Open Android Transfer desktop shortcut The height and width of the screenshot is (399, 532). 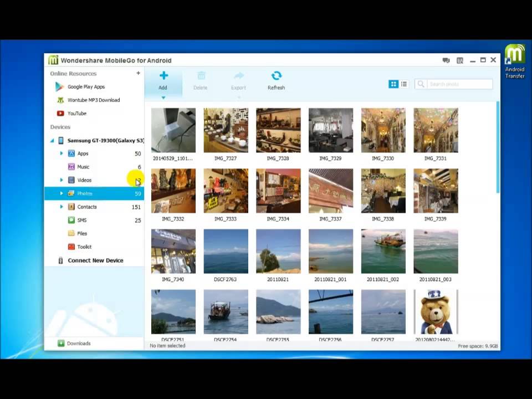pyautogui.click(x=515, y=62)
